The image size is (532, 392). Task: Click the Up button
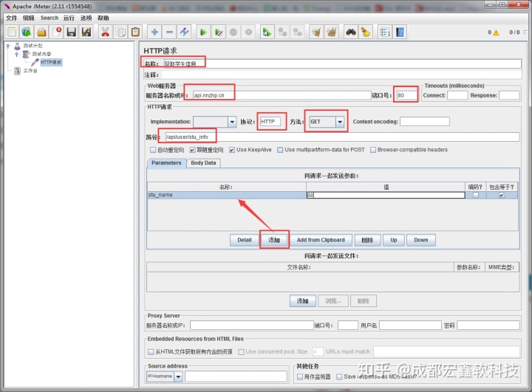394,240
